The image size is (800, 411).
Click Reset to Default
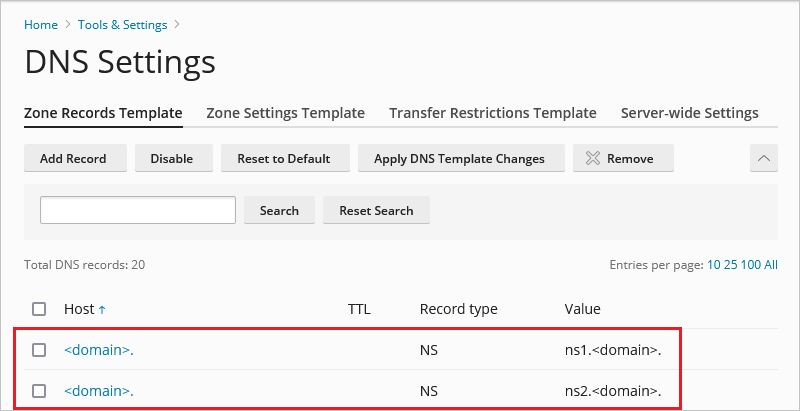283,158
